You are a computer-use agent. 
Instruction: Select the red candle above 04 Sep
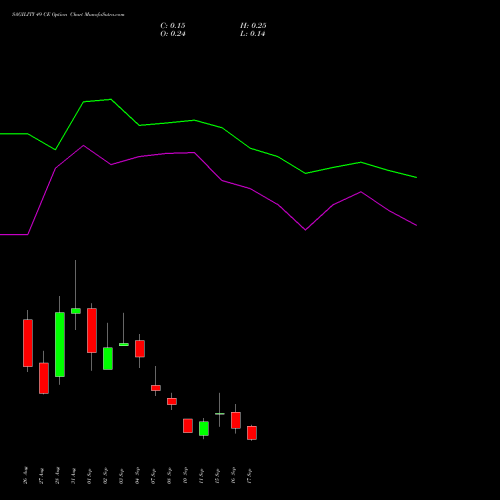[x=140, y=349]
